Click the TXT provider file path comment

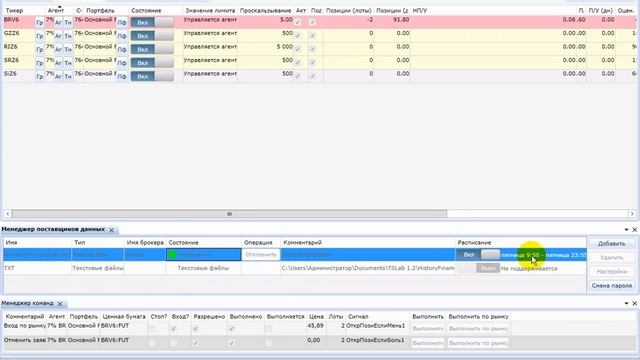tap(368, 268)
